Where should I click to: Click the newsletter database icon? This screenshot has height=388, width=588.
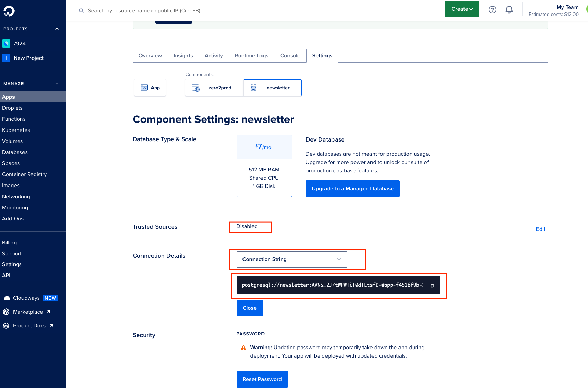[254, 88]
